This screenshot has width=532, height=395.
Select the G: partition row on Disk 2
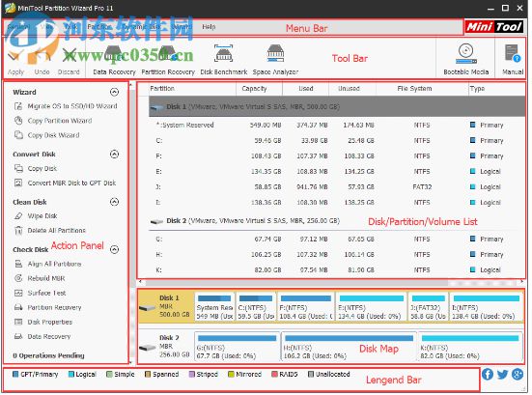click(x=337, y=240)
